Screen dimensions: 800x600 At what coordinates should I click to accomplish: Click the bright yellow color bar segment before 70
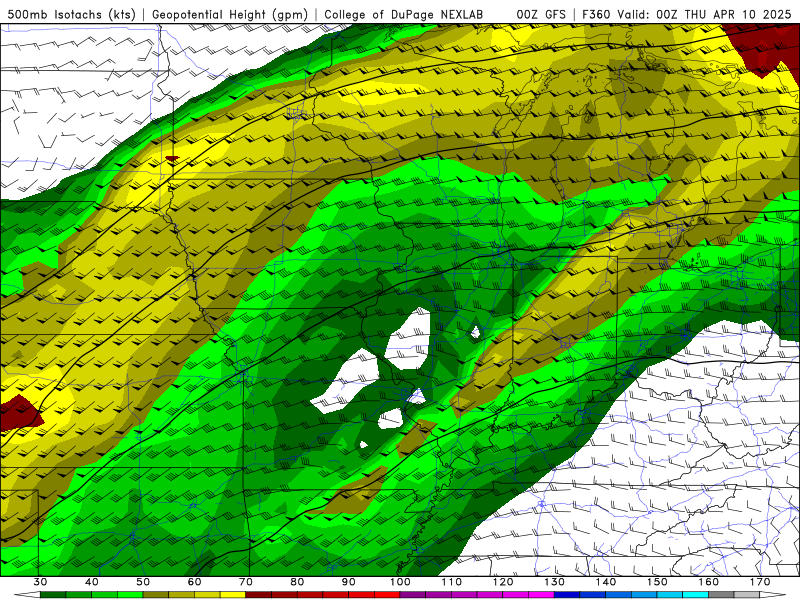coord(233,595)
